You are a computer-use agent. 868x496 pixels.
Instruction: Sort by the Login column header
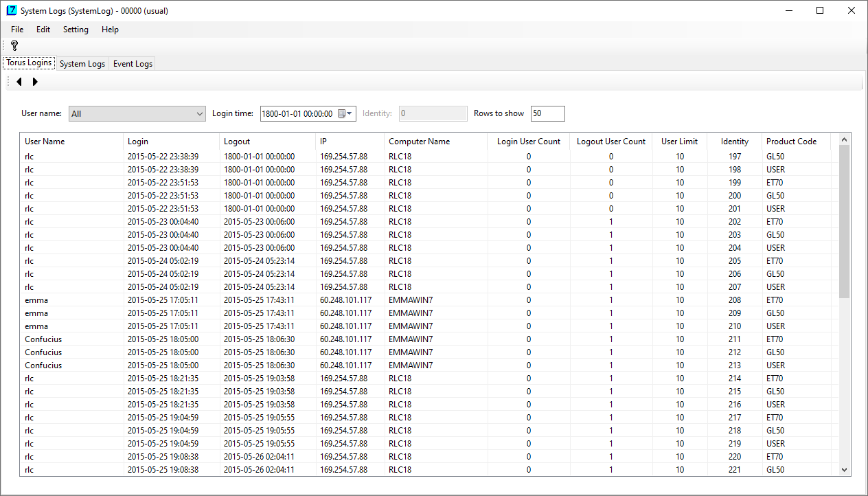coord(172,142)
